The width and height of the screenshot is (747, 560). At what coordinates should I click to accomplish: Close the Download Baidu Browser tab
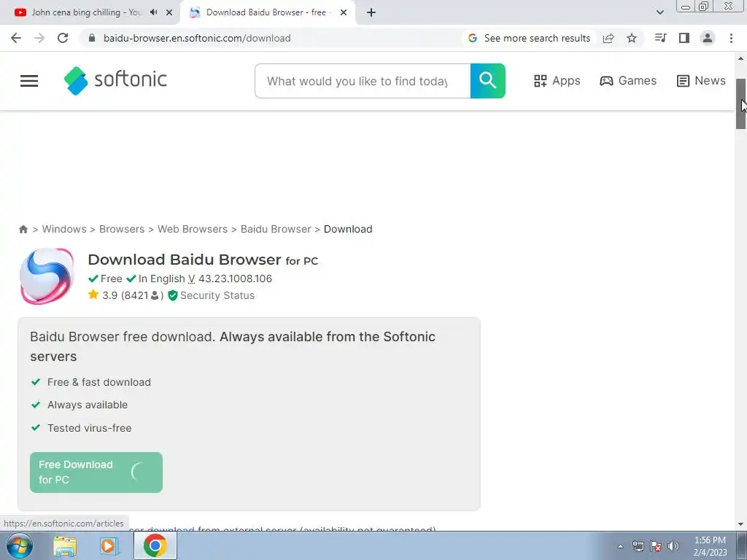pos(344,13)
